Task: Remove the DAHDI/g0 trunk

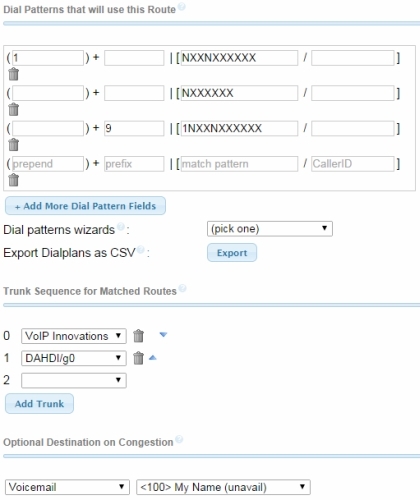Action: (138, 358)
